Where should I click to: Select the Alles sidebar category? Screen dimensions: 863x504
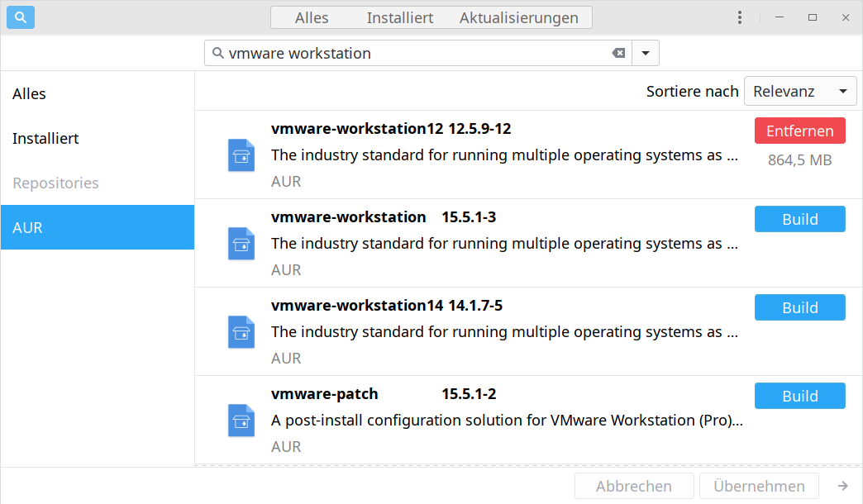(29, 94)
